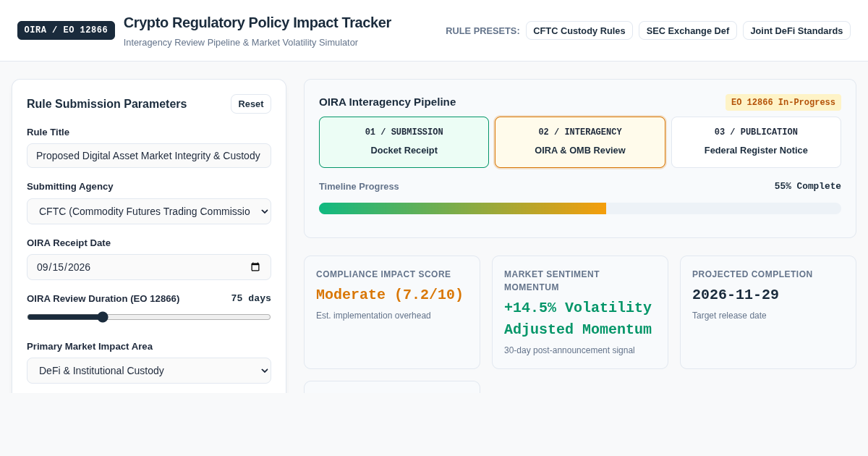Open the calendar picker for receipt date
The image size is (868, 456).
[x=255, y=267]
